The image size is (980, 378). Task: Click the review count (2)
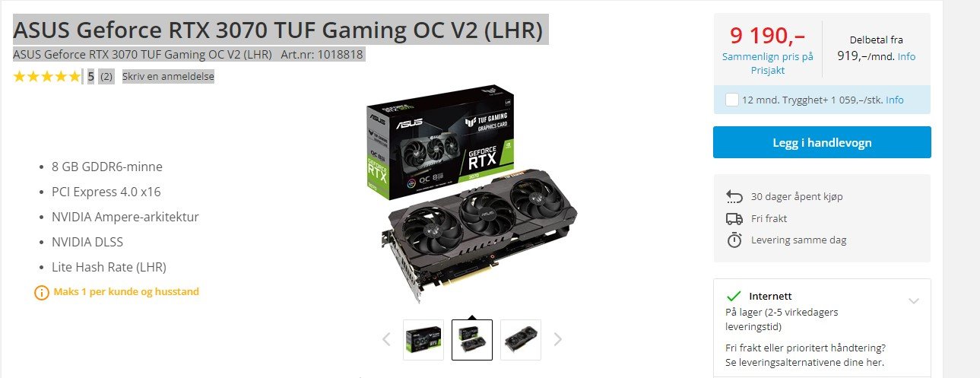pos(106,76)
